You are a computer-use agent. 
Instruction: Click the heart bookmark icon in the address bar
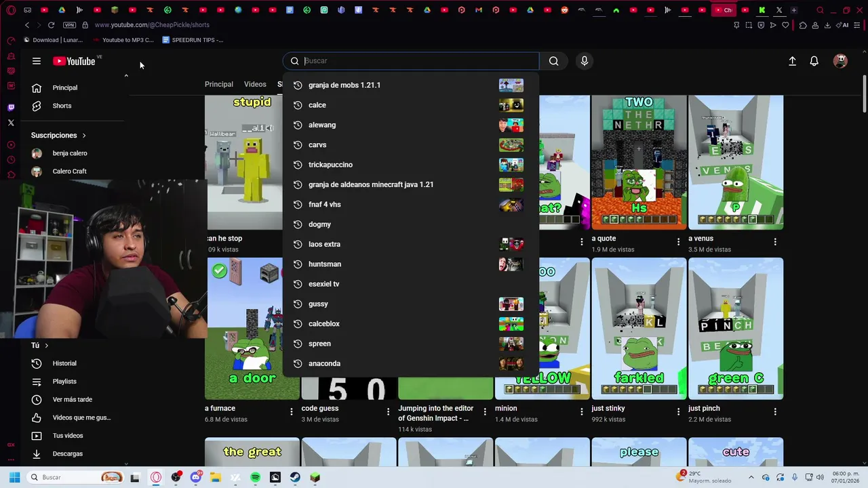pos(785,25)
